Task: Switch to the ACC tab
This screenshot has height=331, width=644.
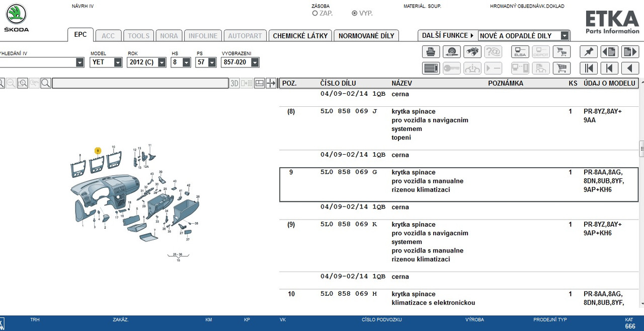Action: click(108, 36)
